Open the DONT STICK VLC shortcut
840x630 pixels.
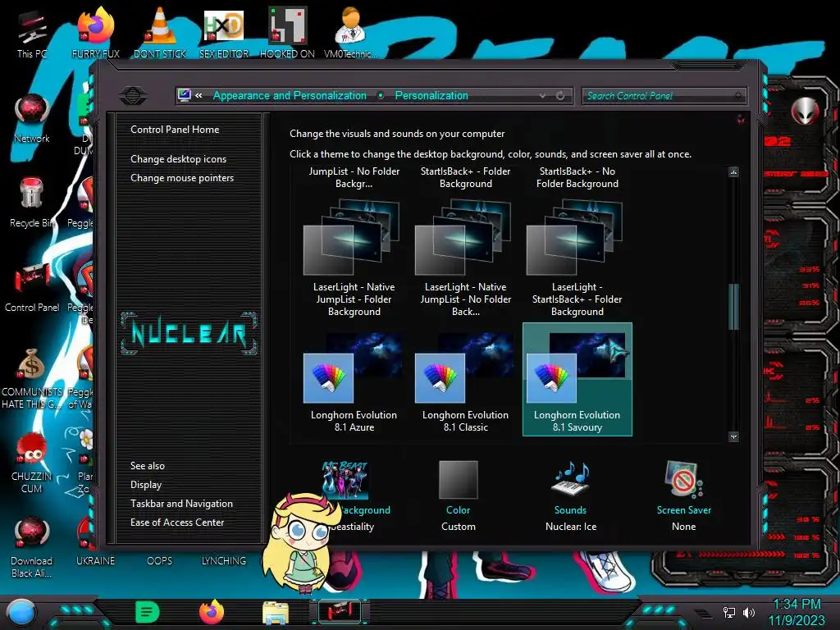[x=160, y=32]
